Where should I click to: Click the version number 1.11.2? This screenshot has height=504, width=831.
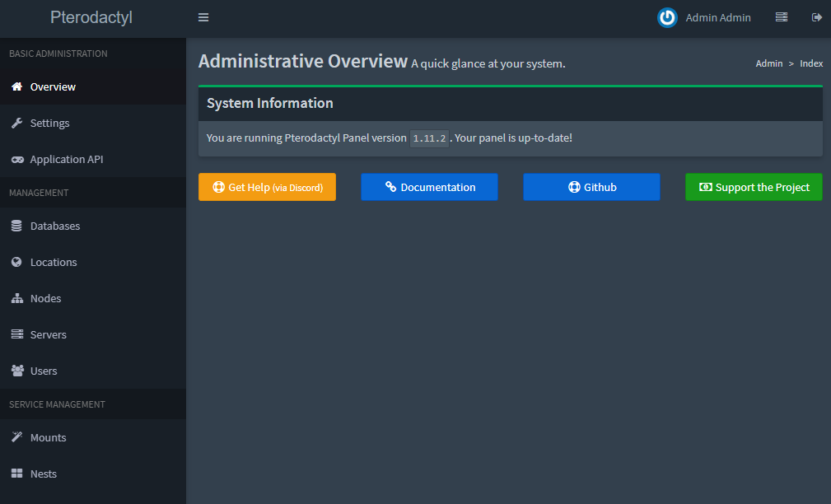coord(429,138)
